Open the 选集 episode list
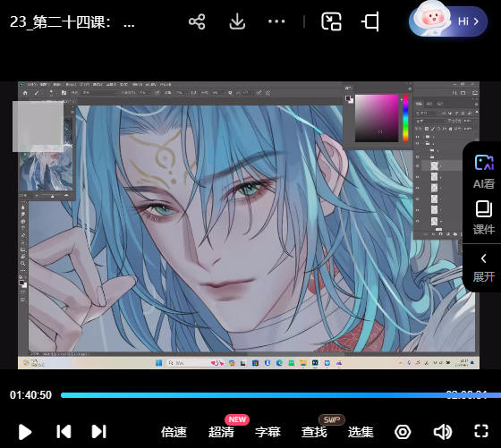Viewport: 501px width, 448px height. (x=361, y=432)
